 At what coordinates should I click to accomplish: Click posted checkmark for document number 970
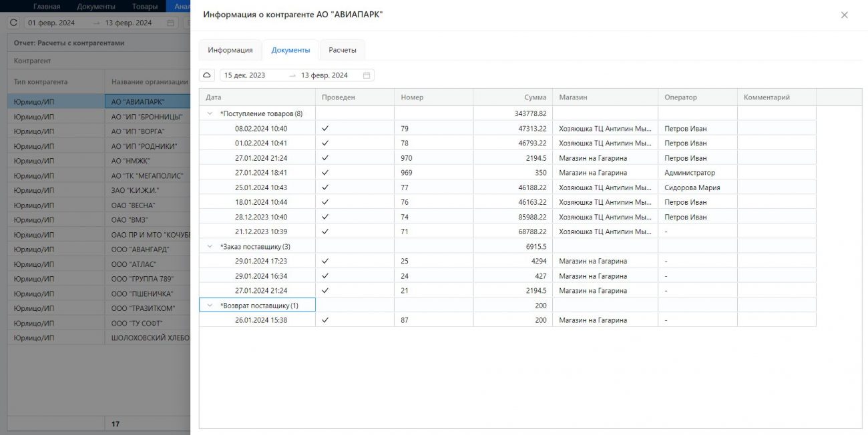324,158
